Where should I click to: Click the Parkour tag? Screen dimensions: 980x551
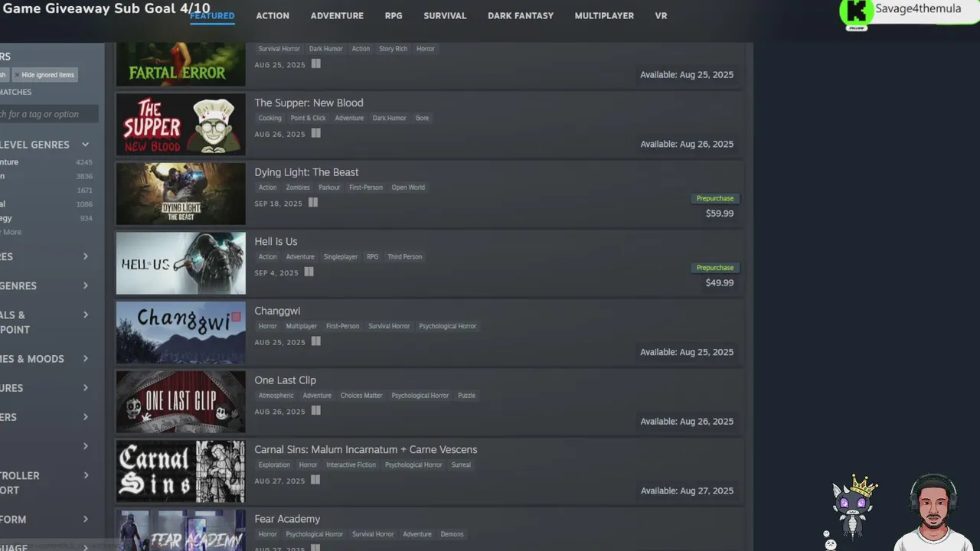click(329, 187)
